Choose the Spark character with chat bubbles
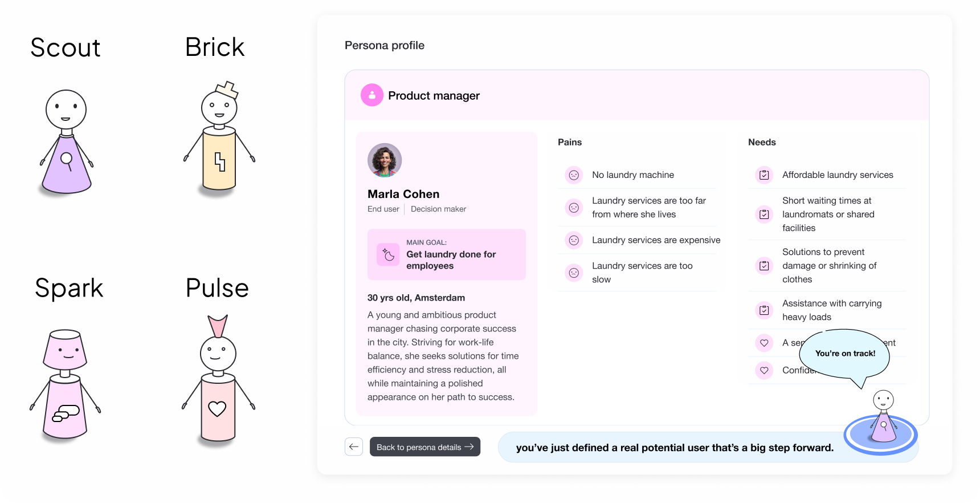Viewport: 980px width, 503px height. coord(65,384)
